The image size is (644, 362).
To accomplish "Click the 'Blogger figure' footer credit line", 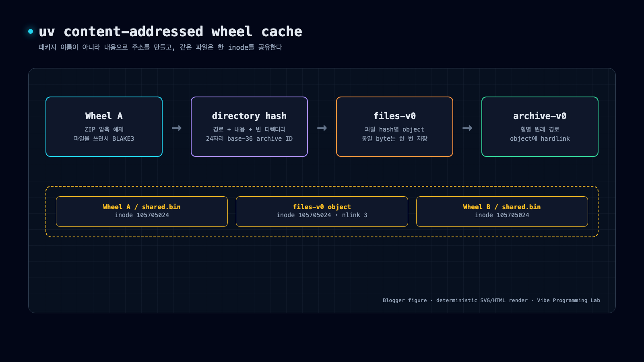I will pos(491,300).
